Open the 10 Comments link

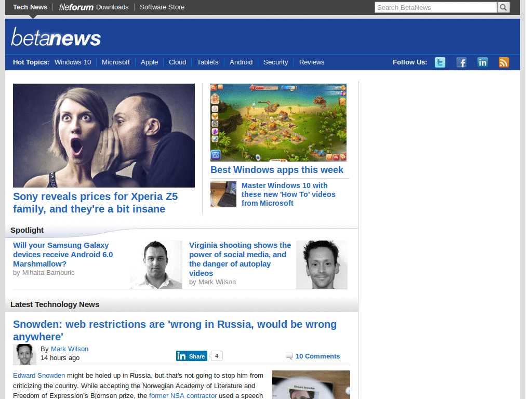pyautogui.click(x=317, y=356)
